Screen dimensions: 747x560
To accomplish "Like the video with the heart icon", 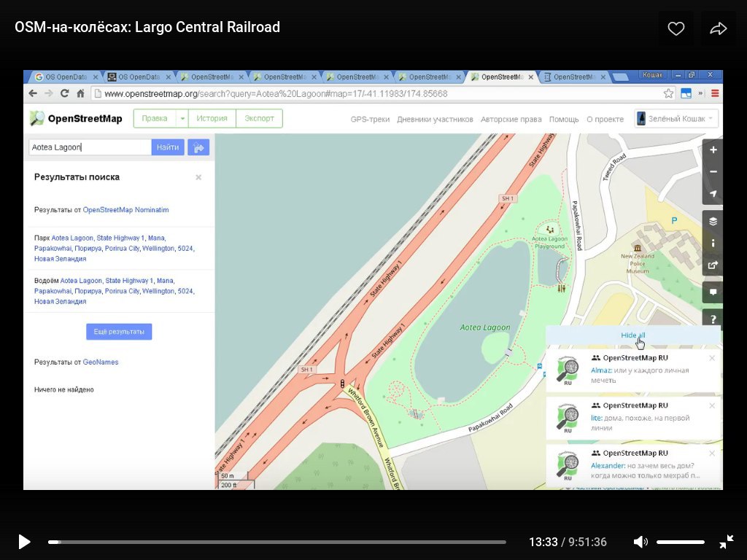I will [x=676, y=28].
